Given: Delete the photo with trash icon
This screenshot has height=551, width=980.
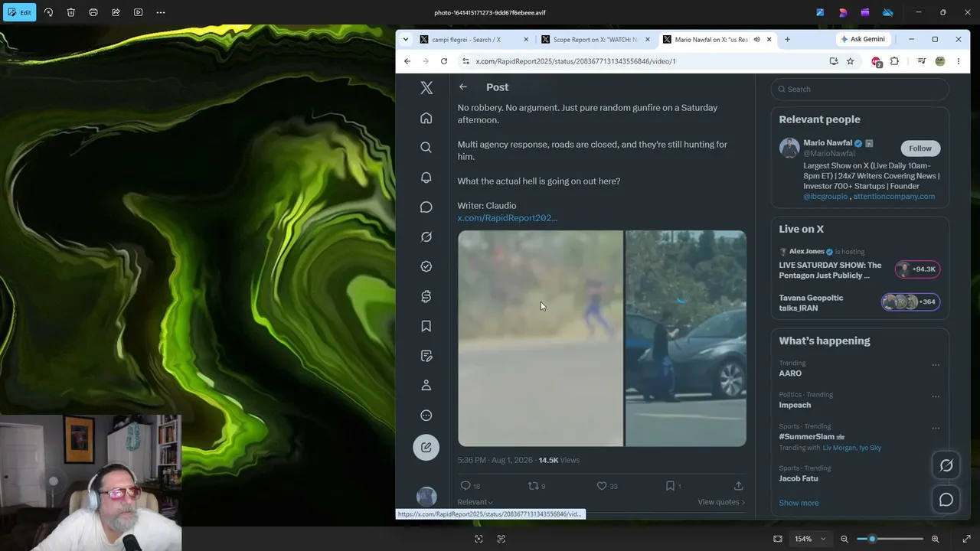Looking at the screenshot, I should click(x=70, y=12).
